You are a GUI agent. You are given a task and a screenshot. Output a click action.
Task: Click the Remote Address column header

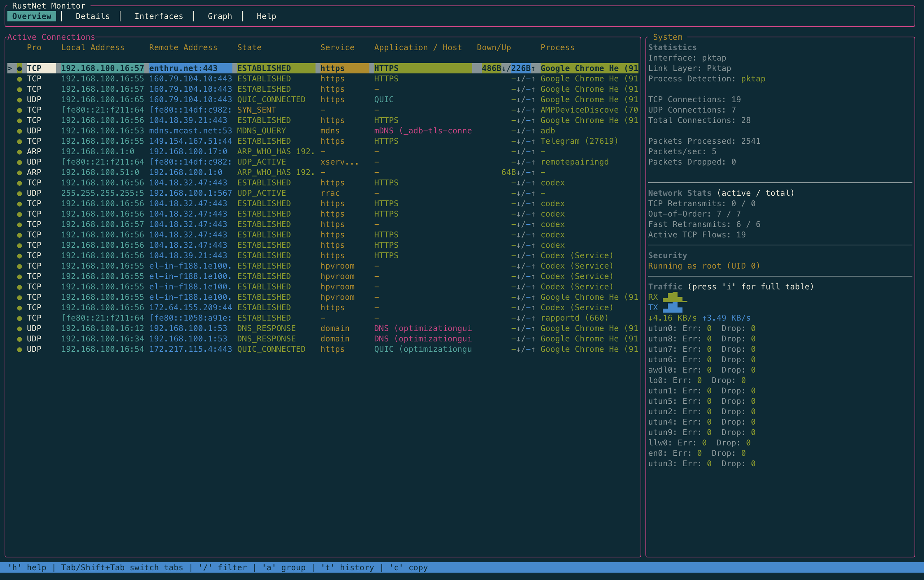pos(183,48)
